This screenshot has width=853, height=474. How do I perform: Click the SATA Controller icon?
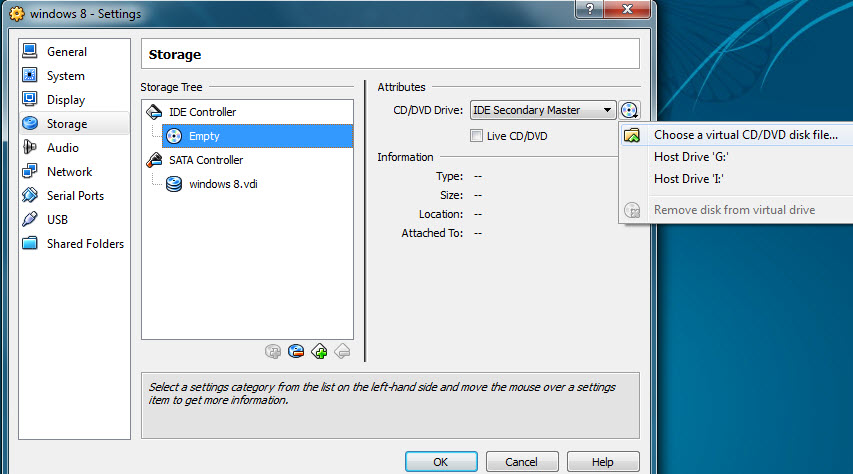(154, 160)
